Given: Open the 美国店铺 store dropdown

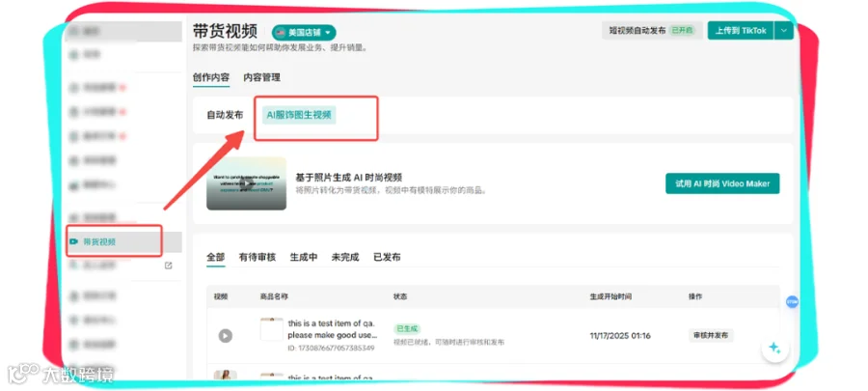Looking at the screenshot, I should 304,33.
